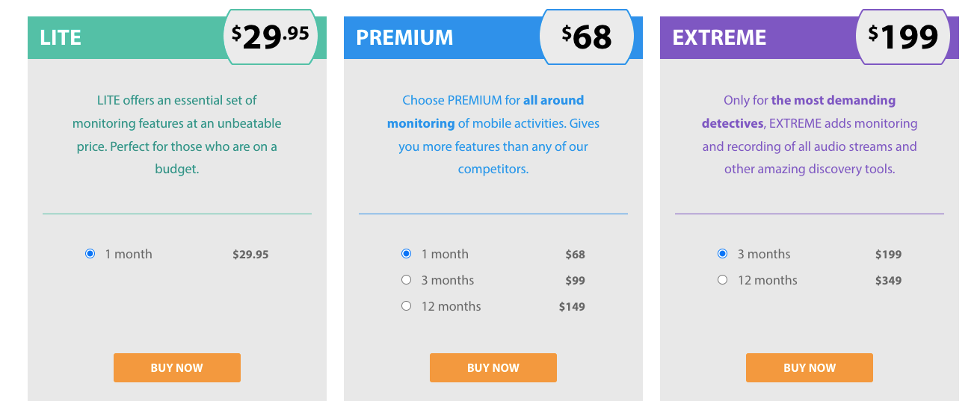The image size is (980, 401).
Task: Hit BUY NOW on the EXTREME plan
Action: pyautogui.click(x=810, y=367)
